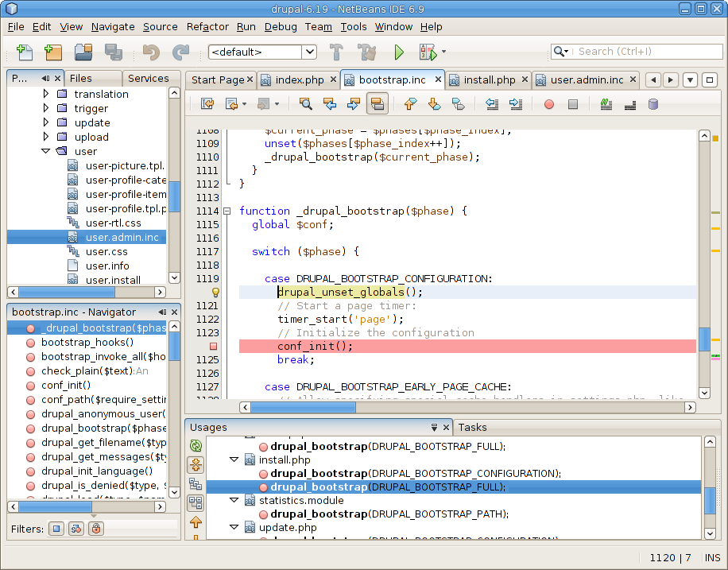Stop macro recording with square icon
The width and height of the screenshot is (728, 570).
click(573, 104)
